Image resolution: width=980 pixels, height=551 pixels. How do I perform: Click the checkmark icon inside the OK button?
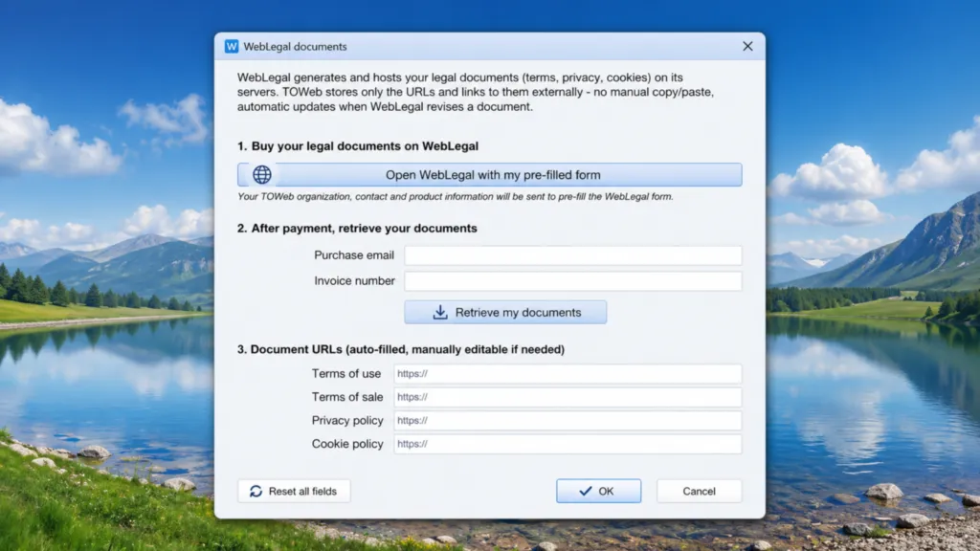coord(584,490)
